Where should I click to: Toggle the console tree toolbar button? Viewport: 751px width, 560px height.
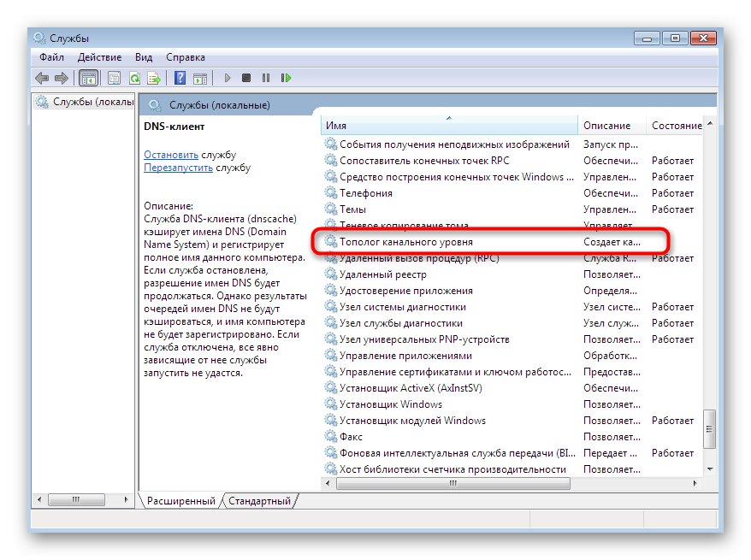pos(89,78)
